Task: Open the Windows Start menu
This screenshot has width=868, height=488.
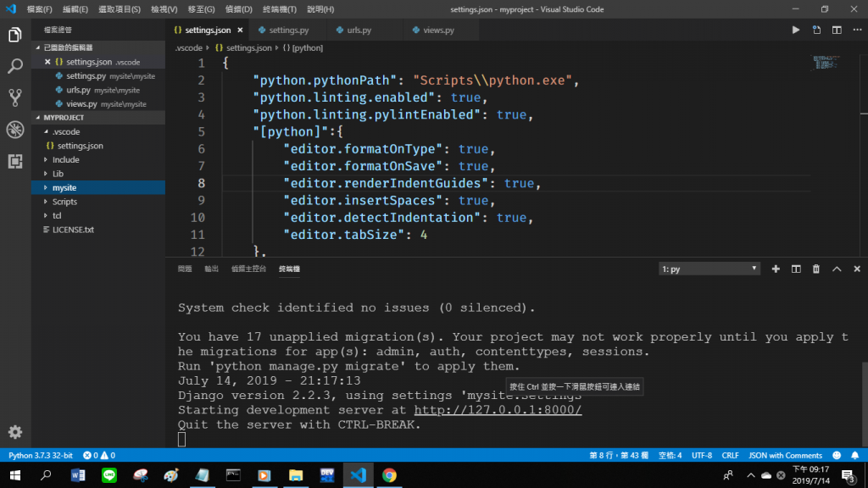Action: [x=15, y=475]
